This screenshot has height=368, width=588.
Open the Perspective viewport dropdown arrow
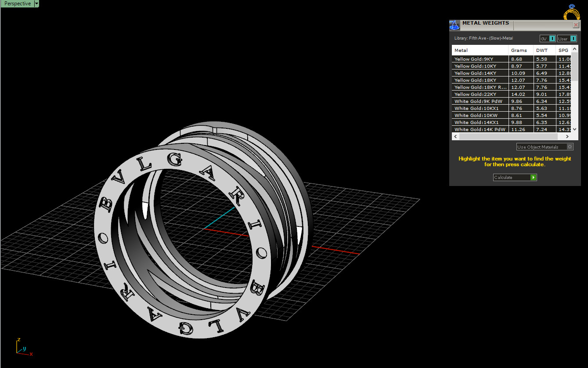36,4
